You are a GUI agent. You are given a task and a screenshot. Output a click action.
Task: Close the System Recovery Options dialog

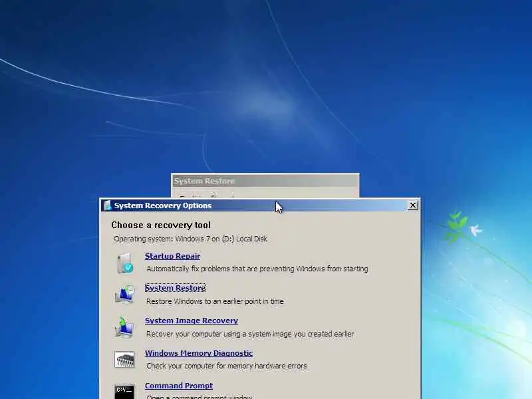[x=412, y=205]
